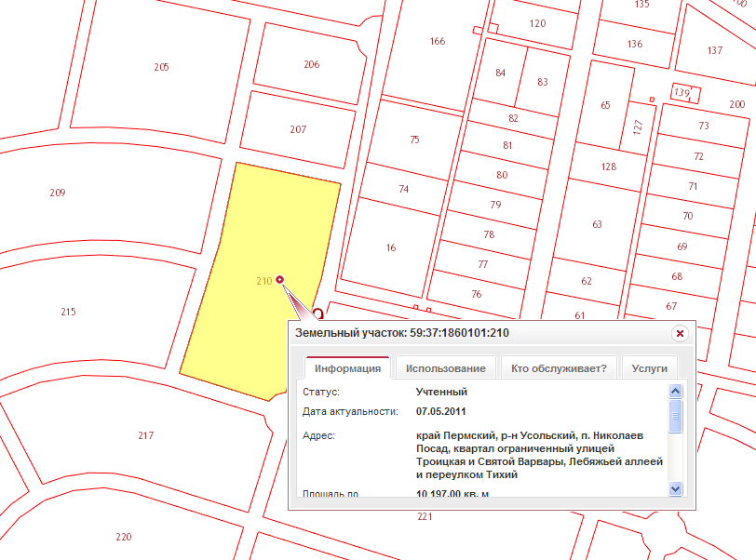This screenshot has width=756, height=560.
Task: Close the land parcel info popup
Action: coord(680,333)
